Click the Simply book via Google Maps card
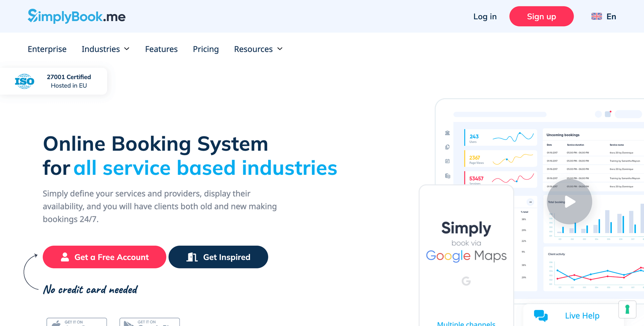The width and height of the screenshot is (644, 326). (x=466, y=241)
